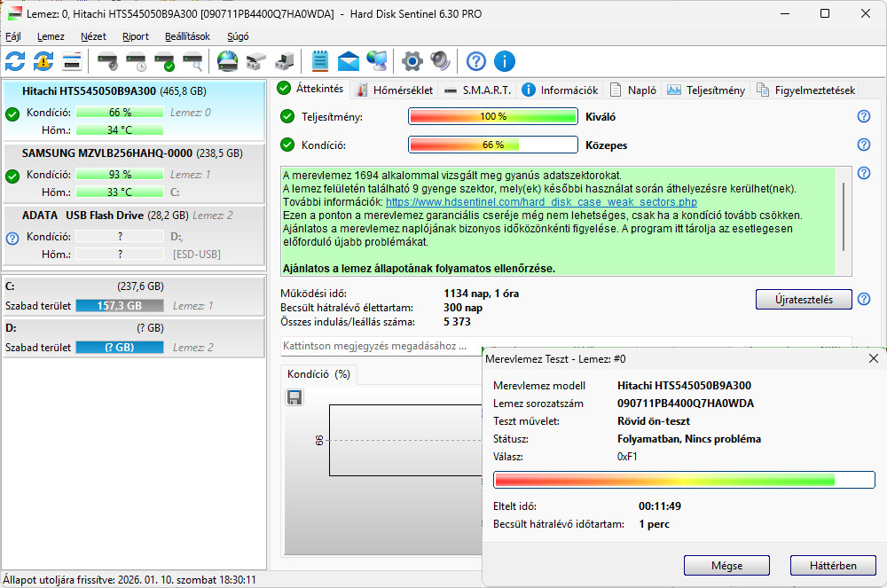Screen dimensions: 887x588
Task: Click the blue question mark toolbar icon
Action: coord(476,61)
